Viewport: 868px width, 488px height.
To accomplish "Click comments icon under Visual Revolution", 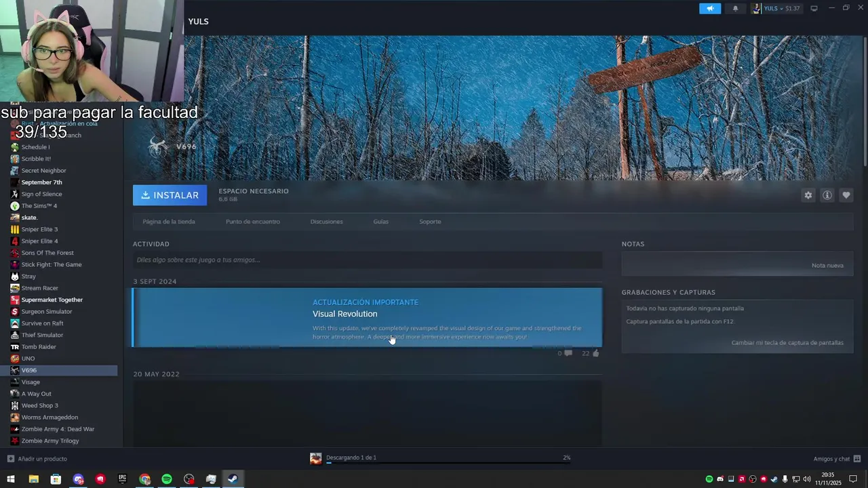I will (568, 353).
